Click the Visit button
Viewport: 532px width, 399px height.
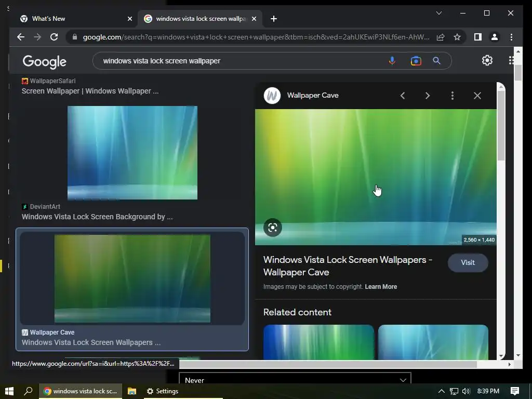click(x=468, y=262)
